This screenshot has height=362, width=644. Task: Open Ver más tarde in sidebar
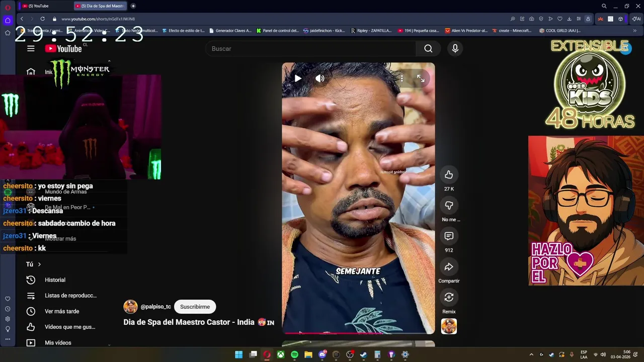(x=62, y=311)
